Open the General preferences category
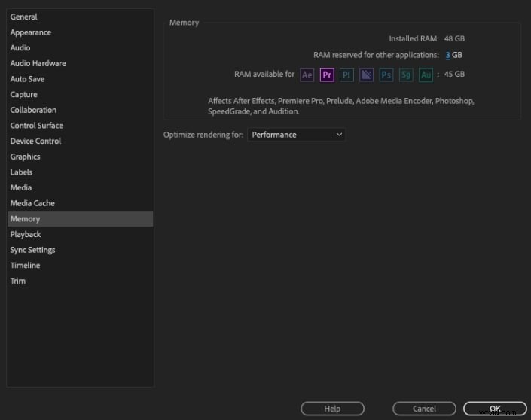Viewport: 531px width, 420px height. pos(80,17)
